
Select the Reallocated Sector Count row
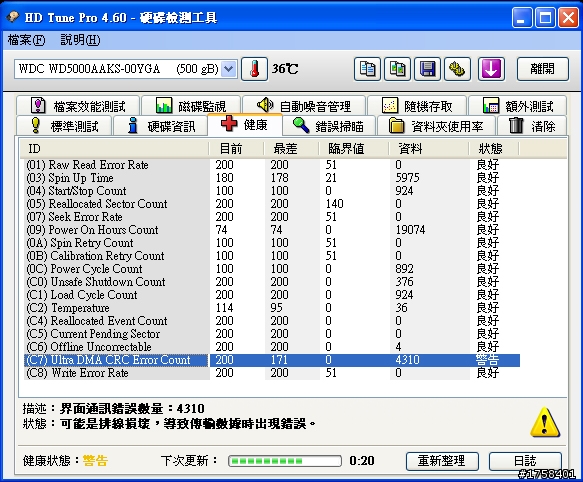pos(272,204)
